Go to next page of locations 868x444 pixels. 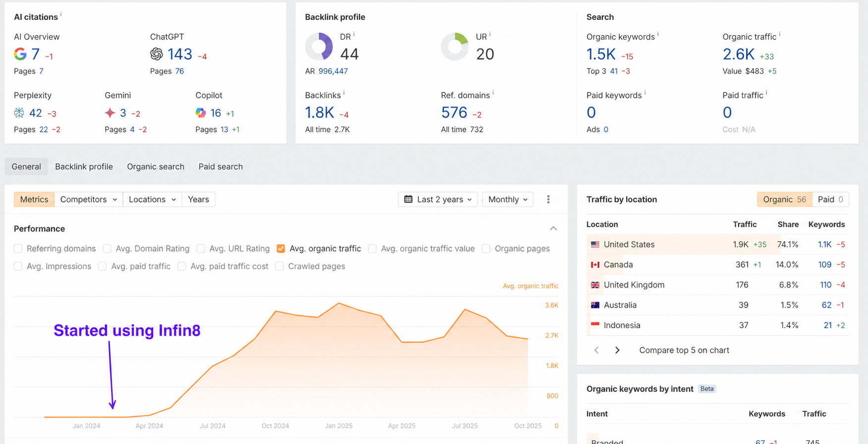click(617, 350)
